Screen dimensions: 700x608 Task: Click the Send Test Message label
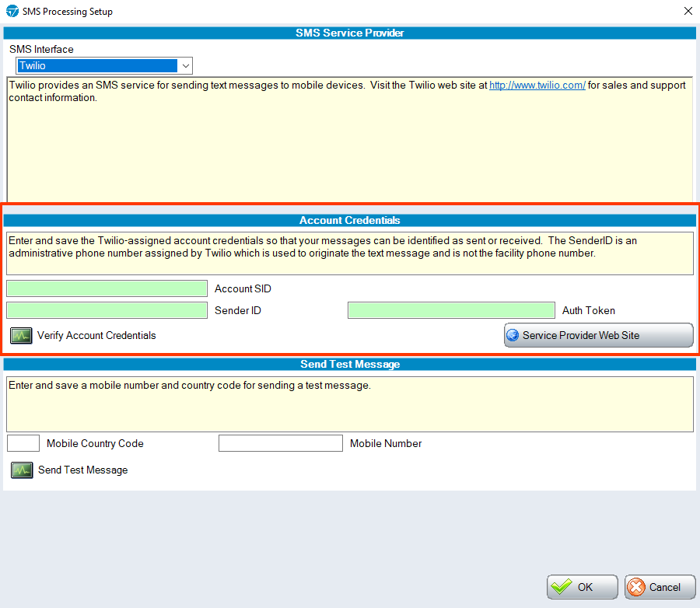coord(83,470)
